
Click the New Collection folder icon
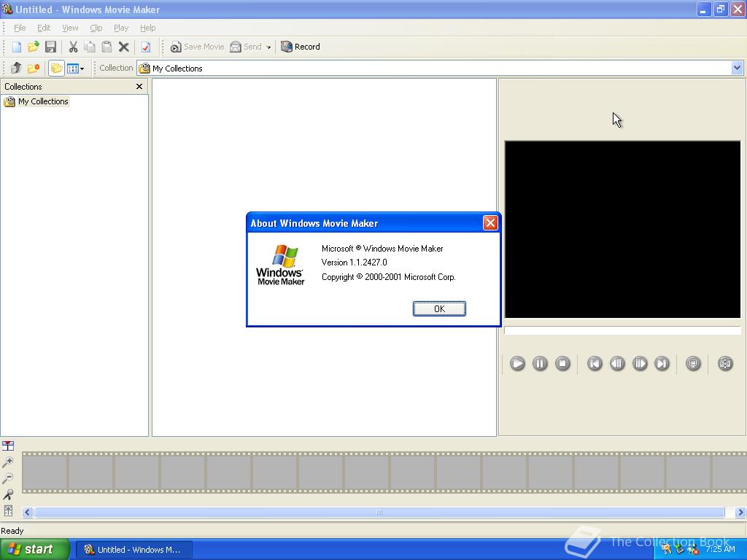34,68
